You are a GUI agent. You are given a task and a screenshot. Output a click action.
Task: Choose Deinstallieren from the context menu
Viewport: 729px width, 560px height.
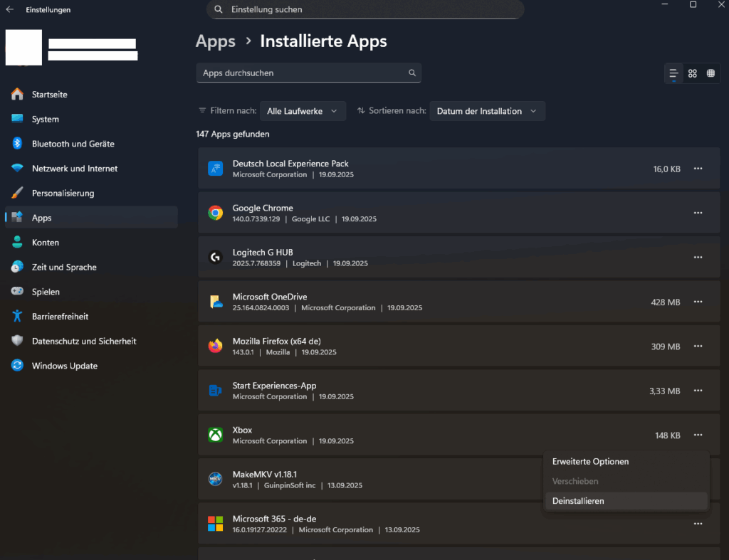(578, 501)
